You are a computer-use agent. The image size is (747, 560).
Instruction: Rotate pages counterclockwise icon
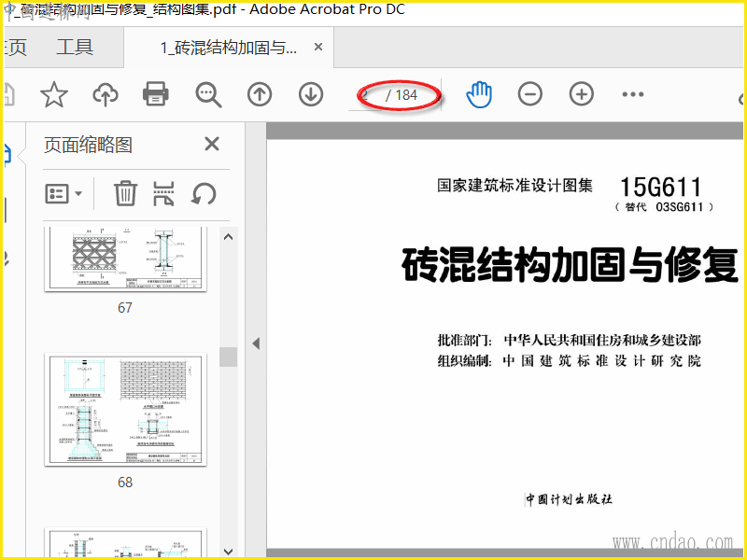coord(204,194)
